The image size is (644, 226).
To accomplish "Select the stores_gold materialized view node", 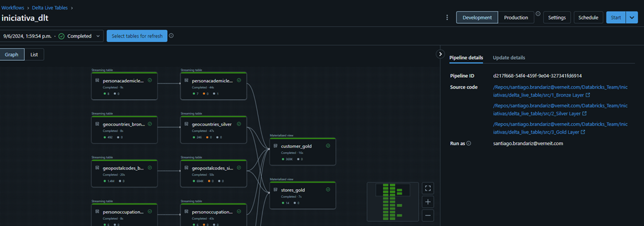I will [303, 195].
